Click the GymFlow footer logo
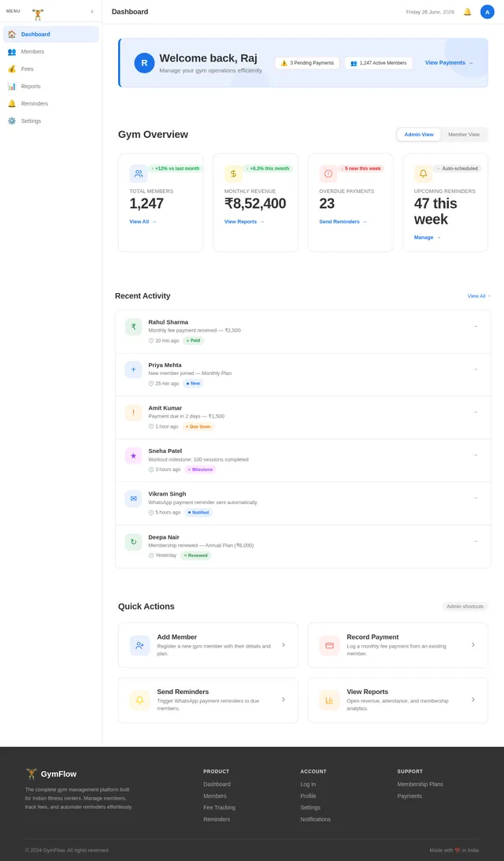 (x=51, y=774)
